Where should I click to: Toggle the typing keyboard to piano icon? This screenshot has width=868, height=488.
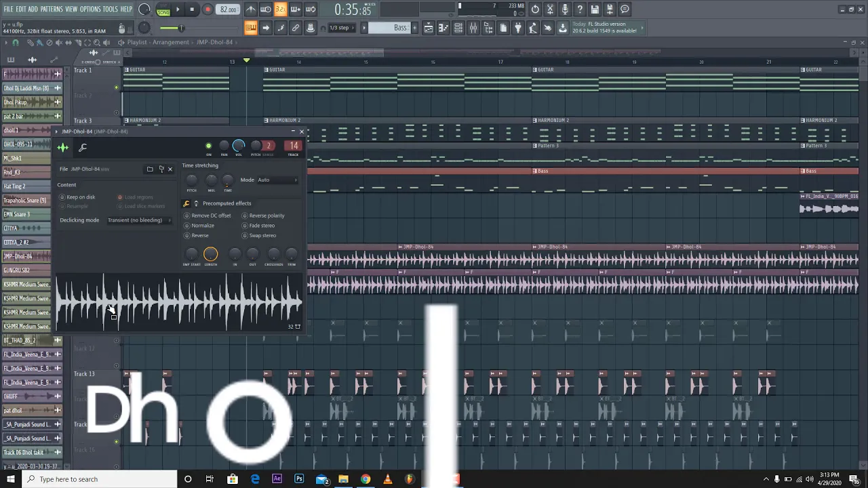pos(251,28)
